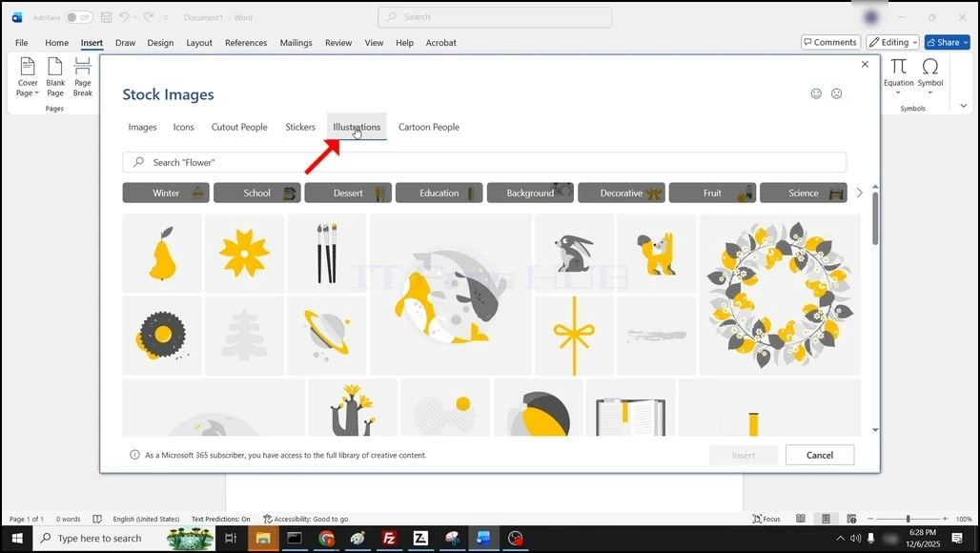Viewport: 980px width, 553px height.
Task: Show hidden system tray icons
Action: [x=840, y=538]
